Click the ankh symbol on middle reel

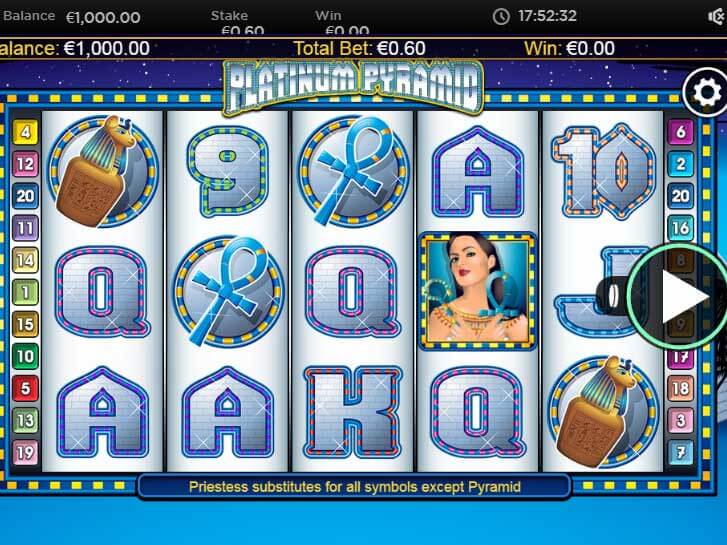tap(353, 171)
